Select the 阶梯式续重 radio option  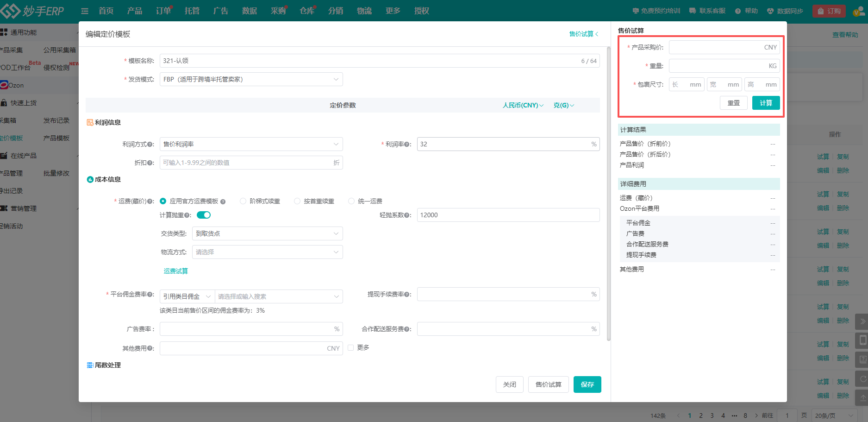click(243, 201)
